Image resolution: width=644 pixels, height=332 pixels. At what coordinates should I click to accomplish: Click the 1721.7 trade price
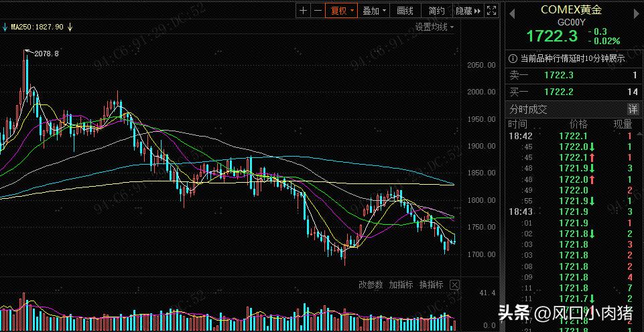[x=574, y=299]
